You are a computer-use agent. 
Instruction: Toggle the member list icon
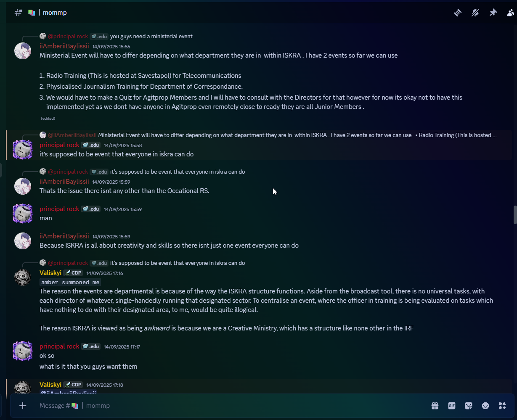511,13
